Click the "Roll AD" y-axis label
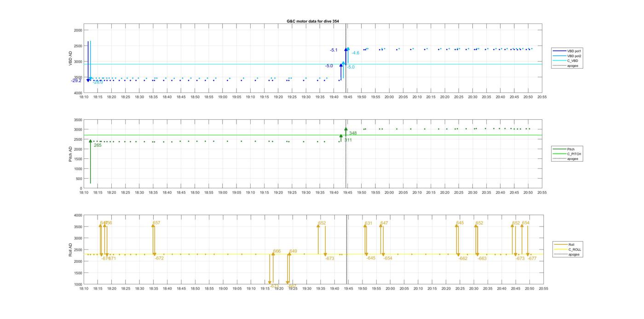 [70, 250]
